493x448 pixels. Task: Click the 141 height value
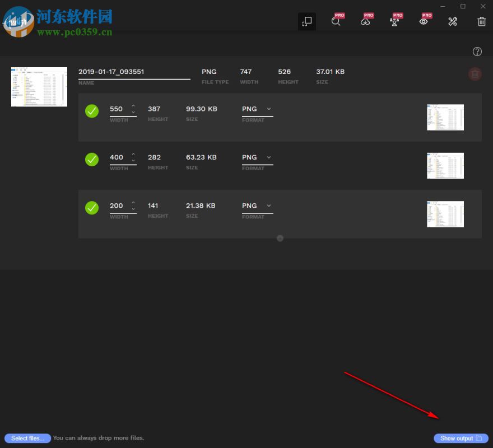pos(153,206)
